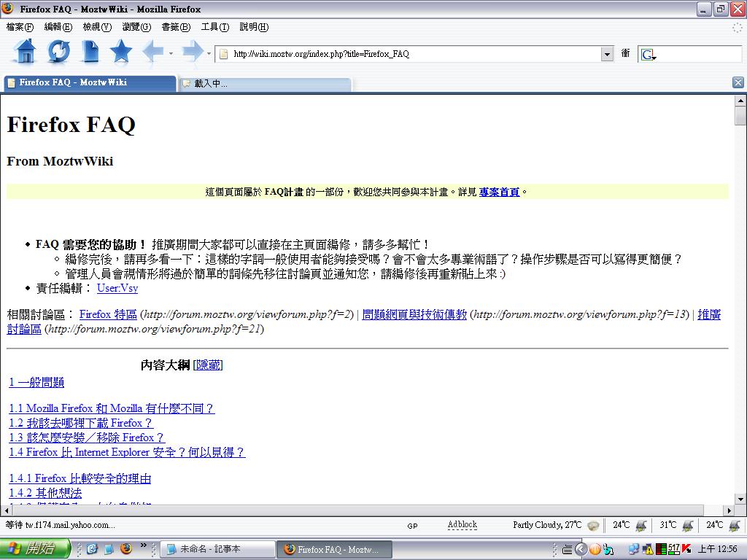
Task: Go forward with the right arrow icon
Action: coord(193,52)
